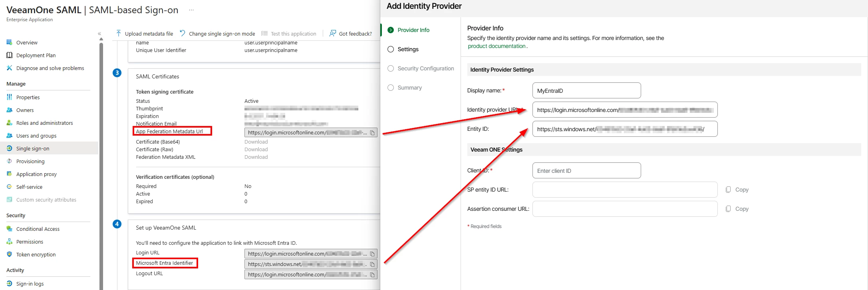Select the Settings wizard step
The height and width of the screenshot is (290, 868).
[x=403, y=49]
